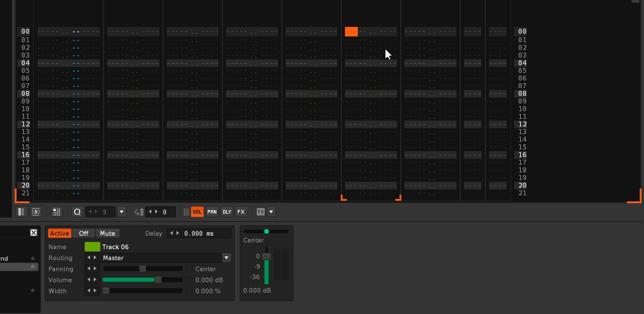Select the Mute track state
The height and width of the screenshot is (314, 644).
pyautogui.click(x=107, y=233)
